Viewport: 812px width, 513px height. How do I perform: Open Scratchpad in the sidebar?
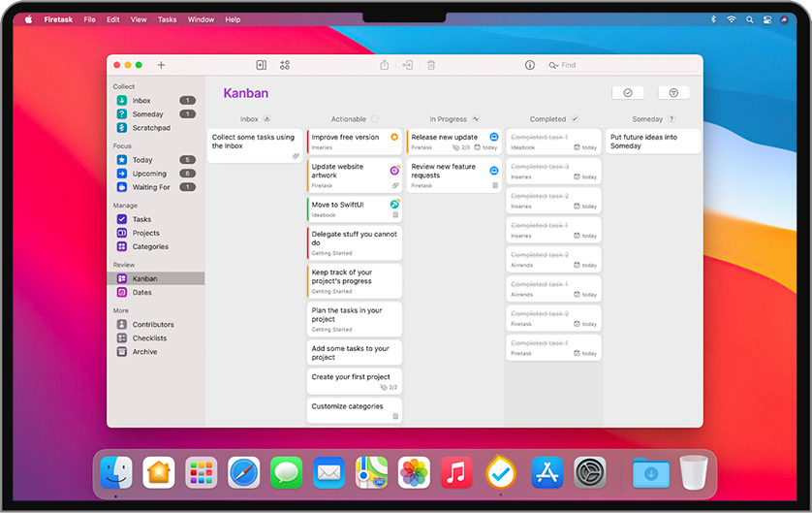tap(150, 128)
